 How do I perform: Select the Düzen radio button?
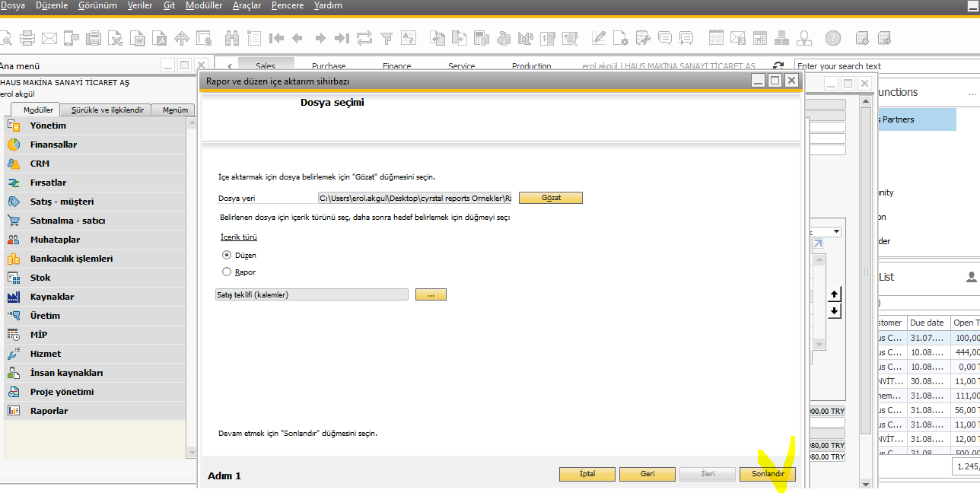point(227,255)
